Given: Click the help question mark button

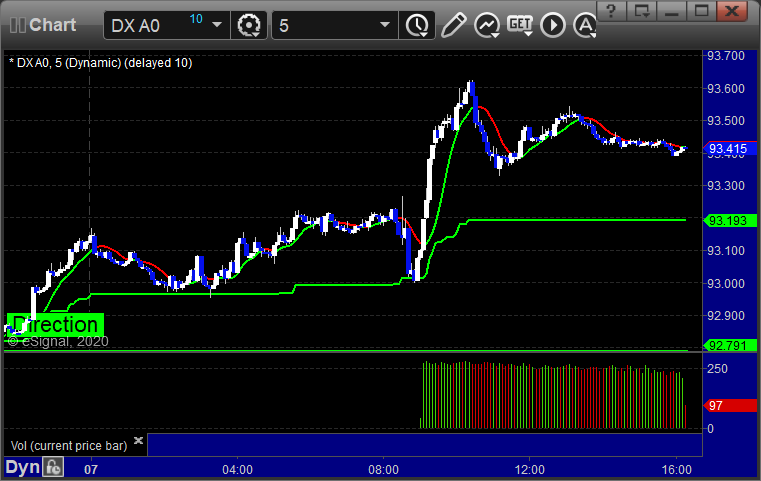Looking at the screenshot, I should click(611, 11).
